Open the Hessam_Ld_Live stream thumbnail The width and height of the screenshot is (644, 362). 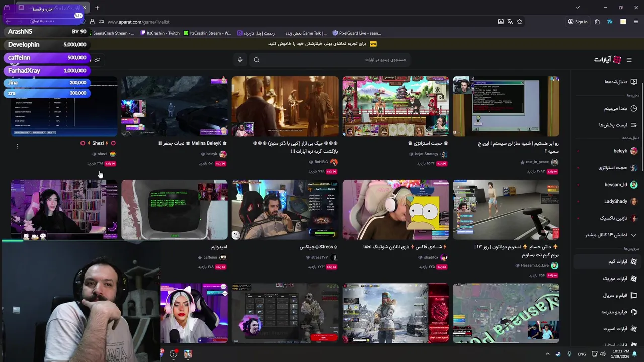[x=506, y=210]
